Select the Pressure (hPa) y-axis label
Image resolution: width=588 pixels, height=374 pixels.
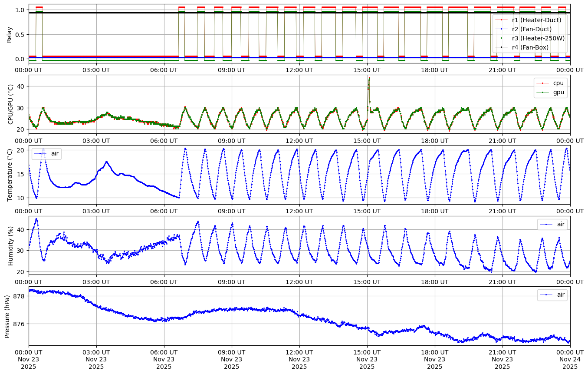[x=7, y=316]
